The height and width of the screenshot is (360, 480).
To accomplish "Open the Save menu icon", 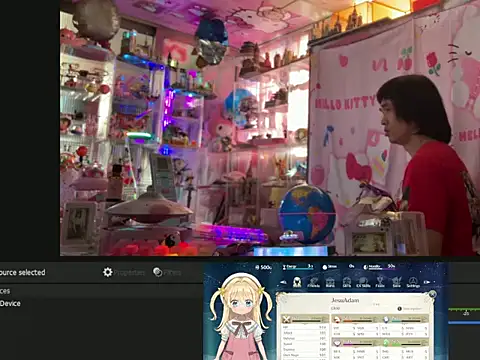I will tap(396, 282).
